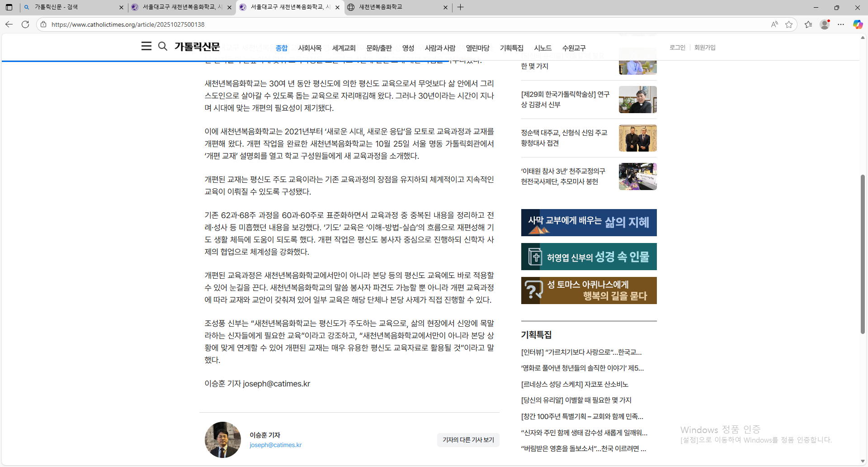This screenshot has height=467, width=868.
Task: Add this page to favorites star
Action: pos(789,24)
